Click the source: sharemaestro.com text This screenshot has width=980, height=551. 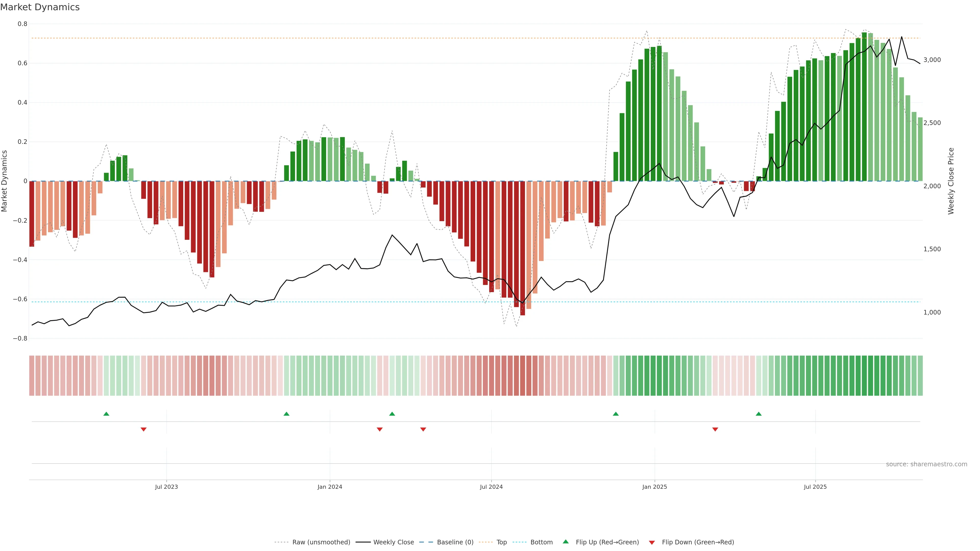point(926,464)
